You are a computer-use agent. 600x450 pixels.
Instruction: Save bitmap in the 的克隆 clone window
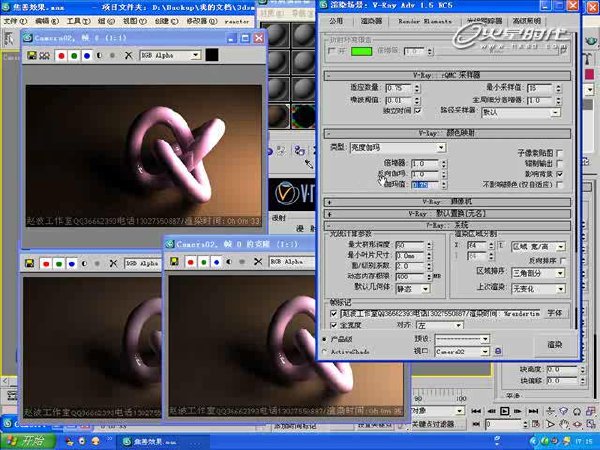174,261
